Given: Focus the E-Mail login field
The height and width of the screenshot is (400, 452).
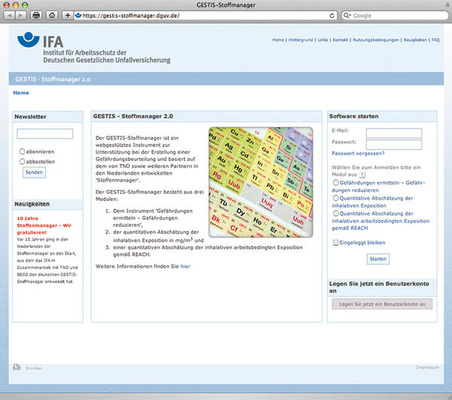Looking at the screenshot, I should pyautogui.click(x=394, y=133).
